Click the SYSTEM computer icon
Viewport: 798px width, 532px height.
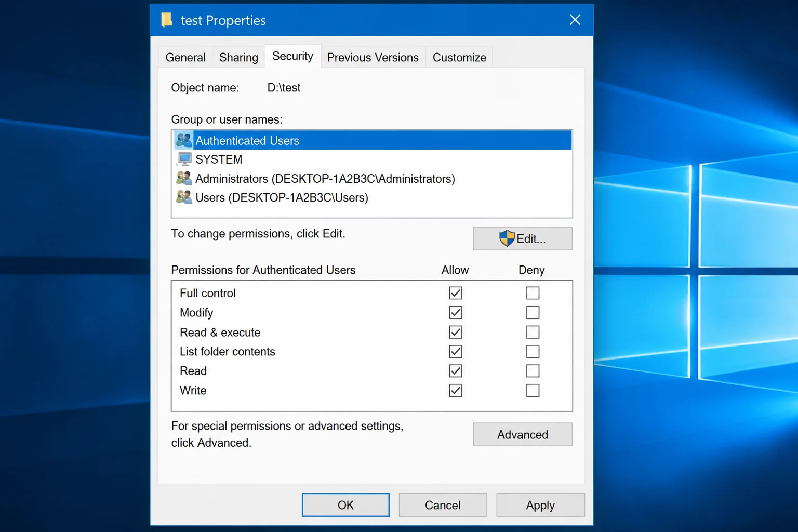click(184, 159)
